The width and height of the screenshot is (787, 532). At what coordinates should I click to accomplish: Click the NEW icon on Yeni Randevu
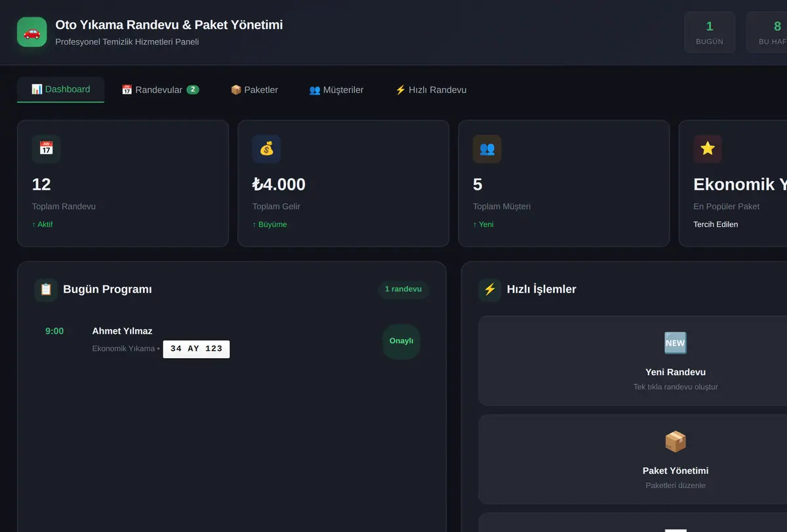675,343
